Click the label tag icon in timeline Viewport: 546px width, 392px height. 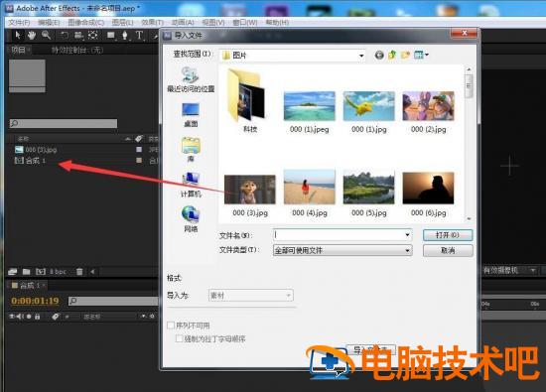(56, 317)
